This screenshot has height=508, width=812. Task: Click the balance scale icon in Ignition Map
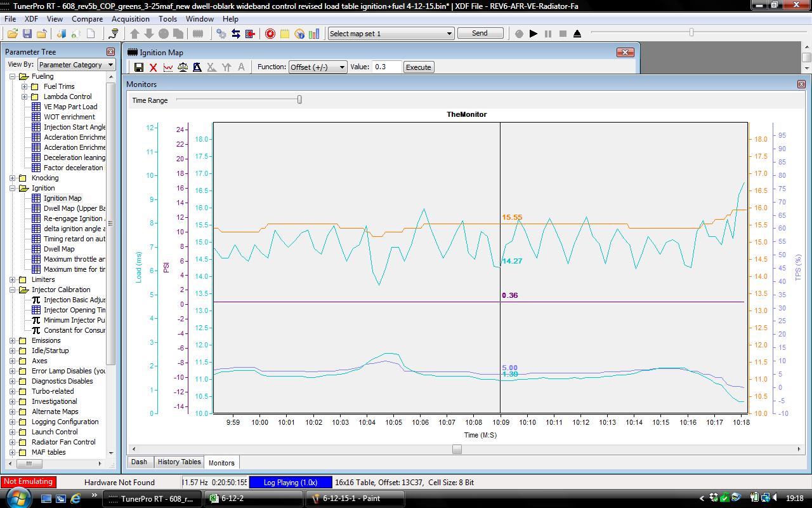[x=183, y=67]
